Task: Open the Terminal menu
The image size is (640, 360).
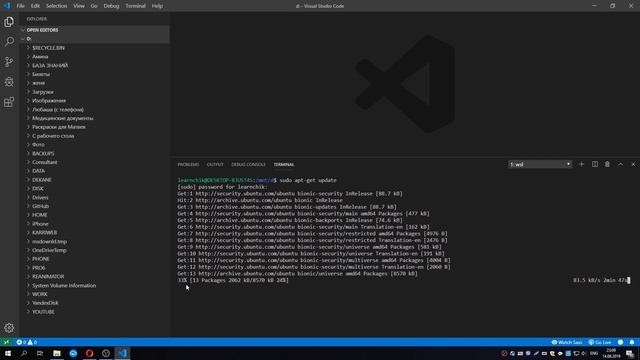Action: point(136,6)
